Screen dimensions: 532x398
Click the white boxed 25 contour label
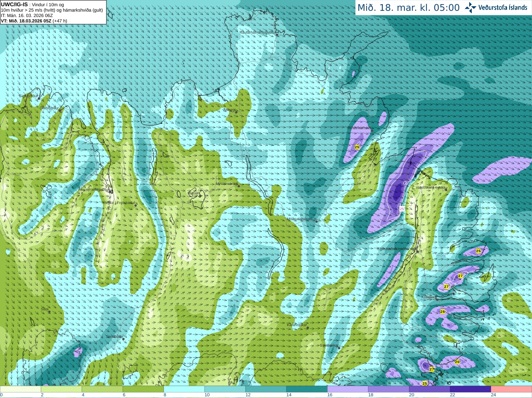click(x=402, y=209)
